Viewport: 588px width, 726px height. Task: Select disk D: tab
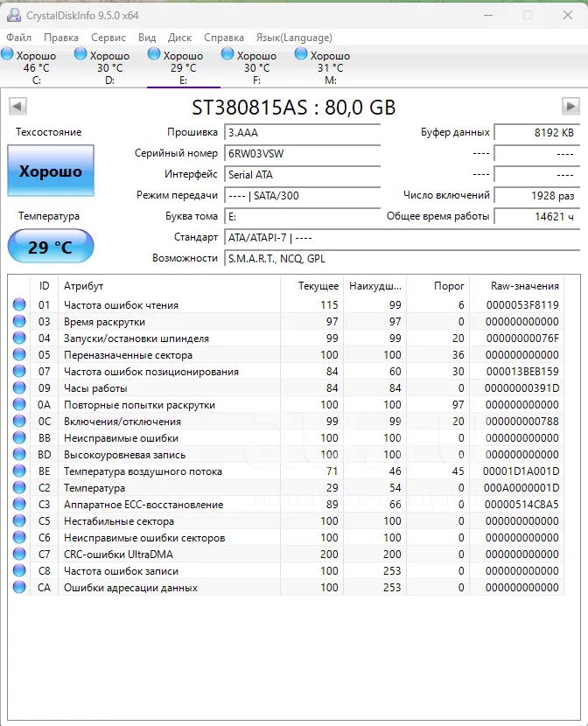point(109,66)
